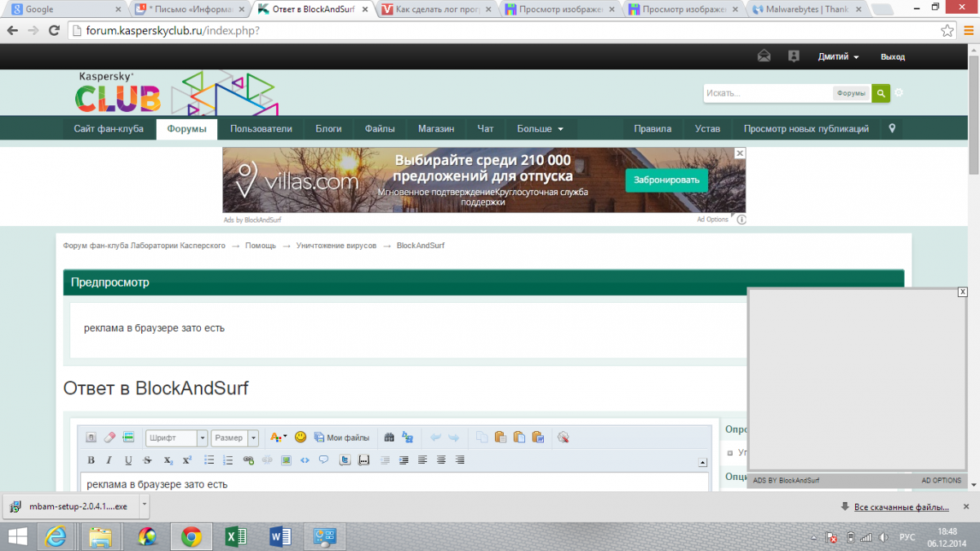Image resolution: width=980 pixels, height=551 pixels.
Task: Insert an image into the post
Action: tap(286, 460)
